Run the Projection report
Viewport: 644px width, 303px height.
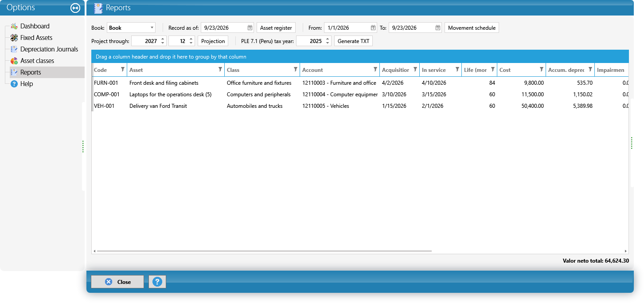[213, 41]
